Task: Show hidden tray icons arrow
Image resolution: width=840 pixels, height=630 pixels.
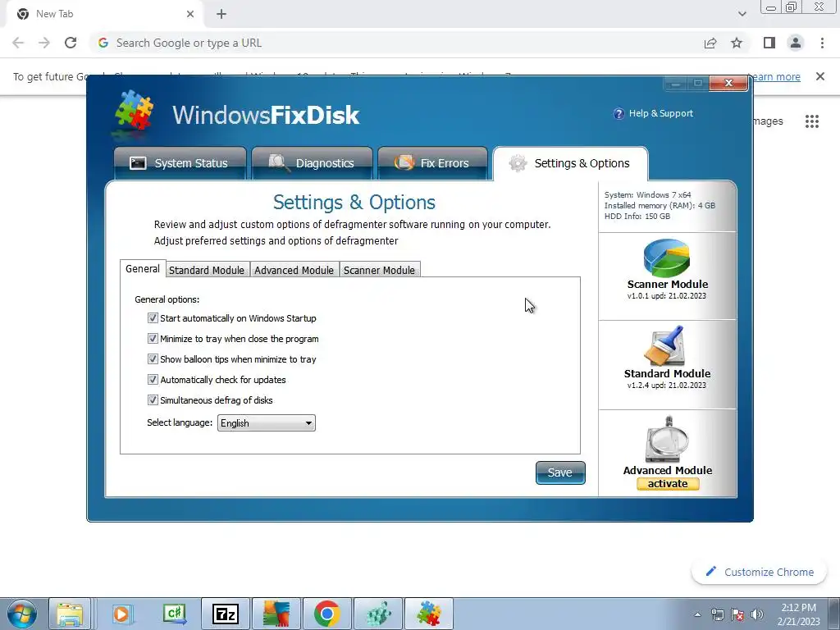Action: point(697,614)
